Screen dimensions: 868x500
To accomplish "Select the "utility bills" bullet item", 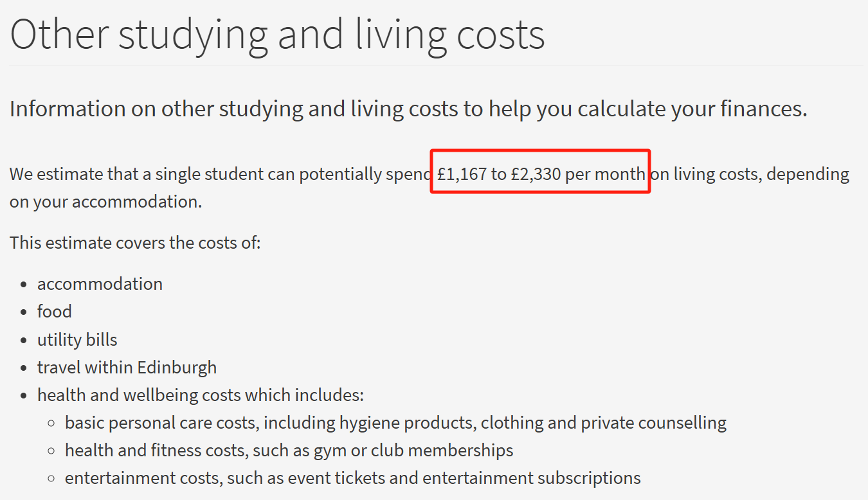I will (77, 339).
